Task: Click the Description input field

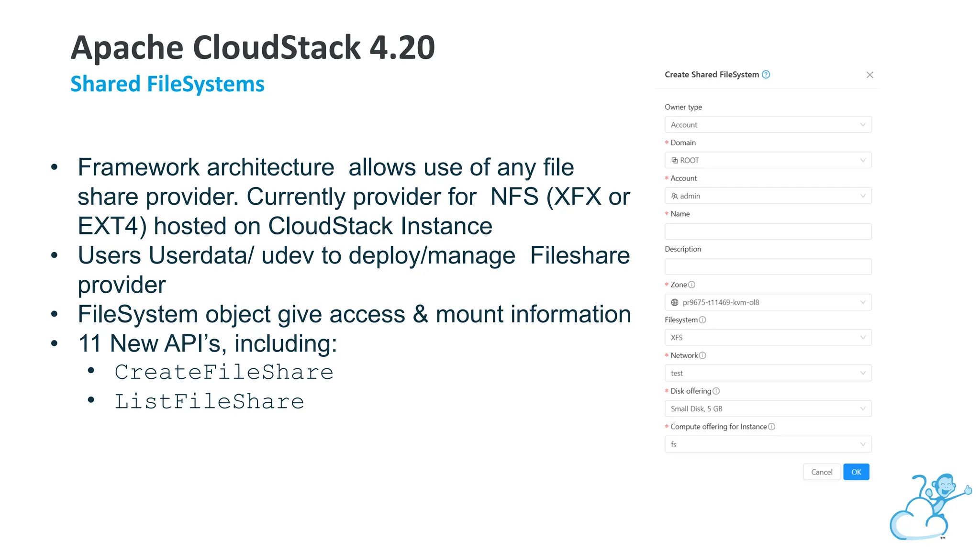Action: tap(768, 267)
